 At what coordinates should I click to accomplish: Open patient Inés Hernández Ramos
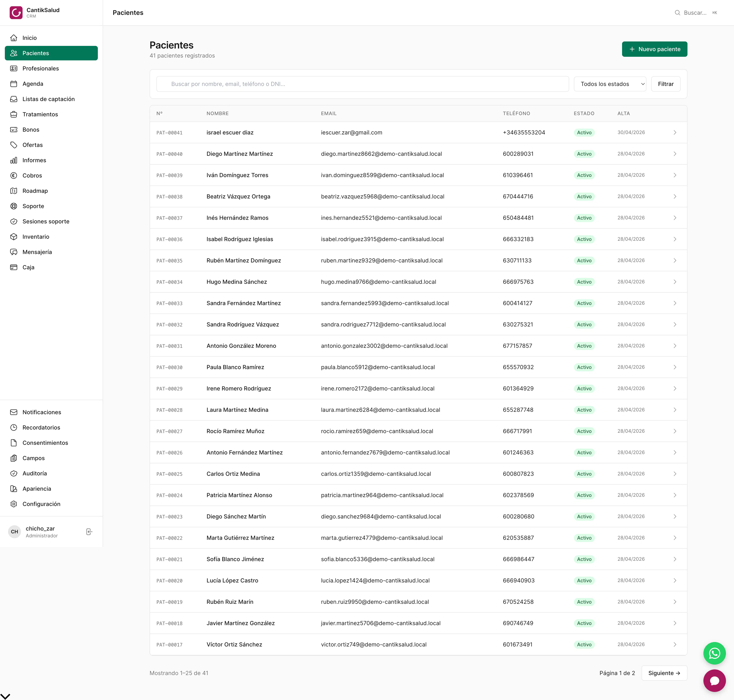[237, 218]
